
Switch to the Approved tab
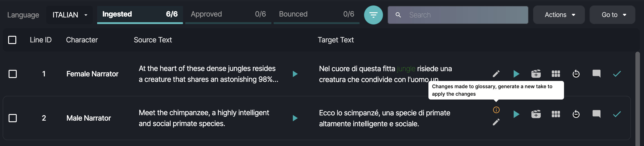[228, 15]
